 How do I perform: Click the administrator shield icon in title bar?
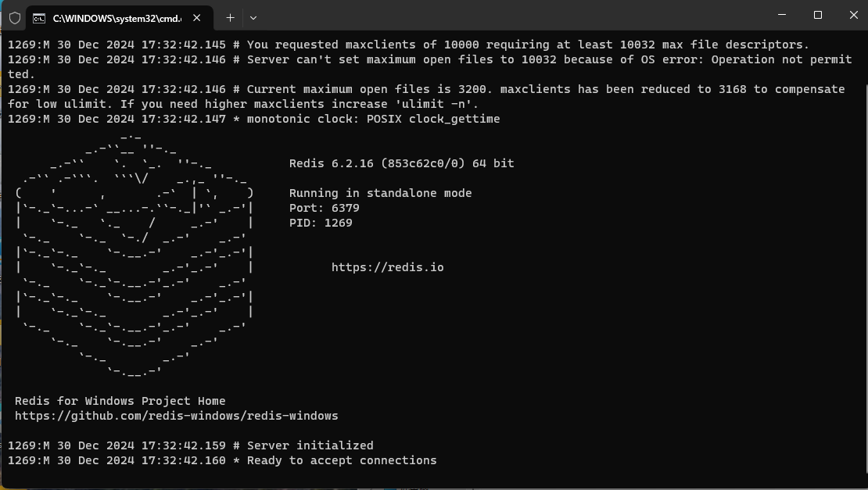[x=15, y=17]
